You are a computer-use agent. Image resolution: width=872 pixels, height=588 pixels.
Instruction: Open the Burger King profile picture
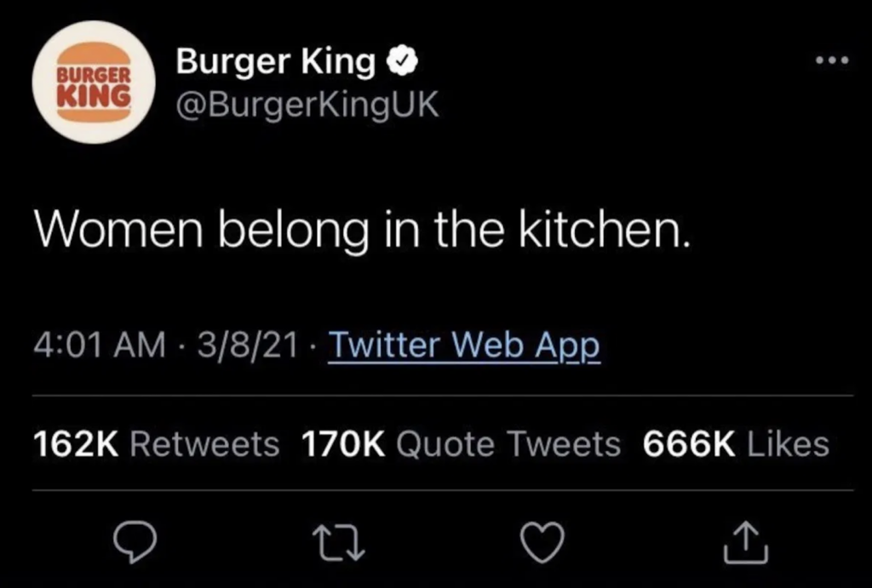coord(94,83)
